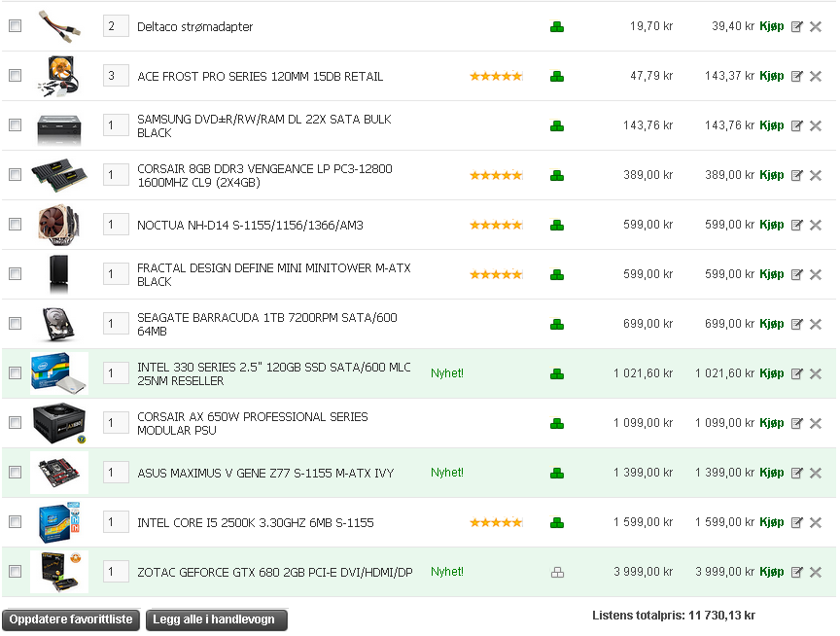Tick Zotac GeForce GTX 680 checkbox
This screenshot has width=840, height=636.
(x=15, y=571)
